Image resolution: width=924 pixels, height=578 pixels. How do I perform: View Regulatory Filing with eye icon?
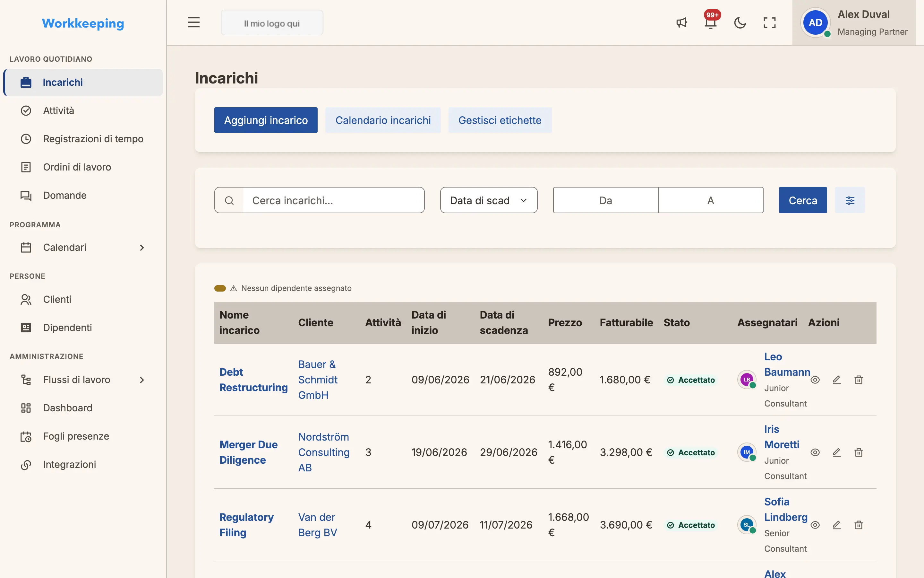coord(815,525)
